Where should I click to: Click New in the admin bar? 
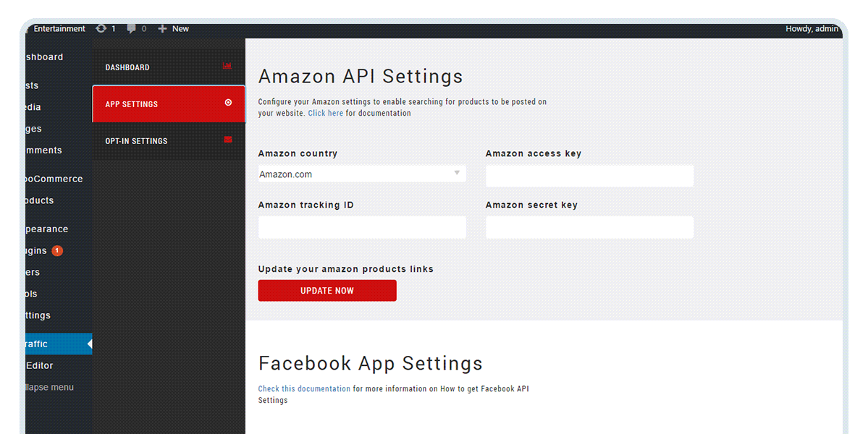click(180, 29)
